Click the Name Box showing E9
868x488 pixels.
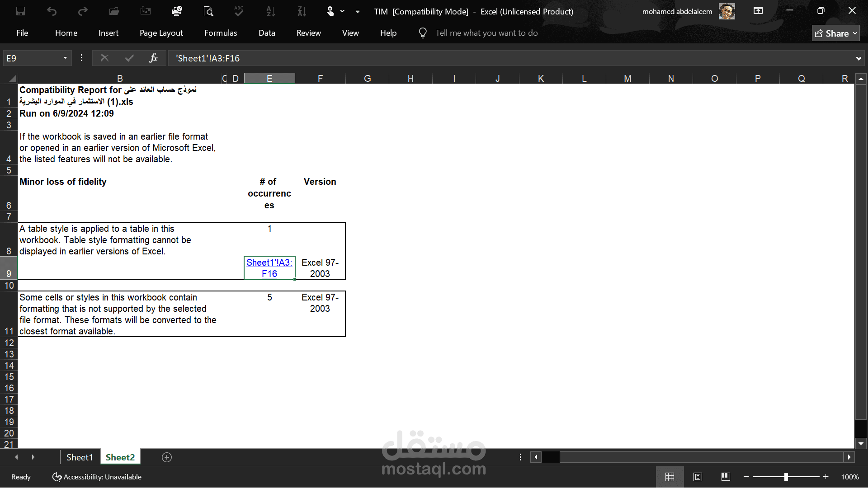click(32, 58)
